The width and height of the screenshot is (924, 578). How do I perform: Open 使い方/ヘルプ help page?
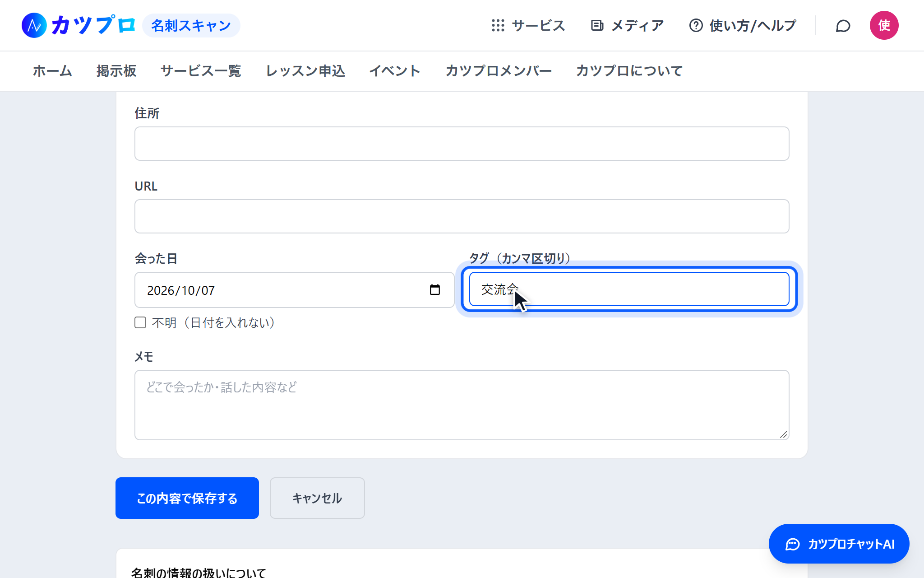tap(743, 26)
